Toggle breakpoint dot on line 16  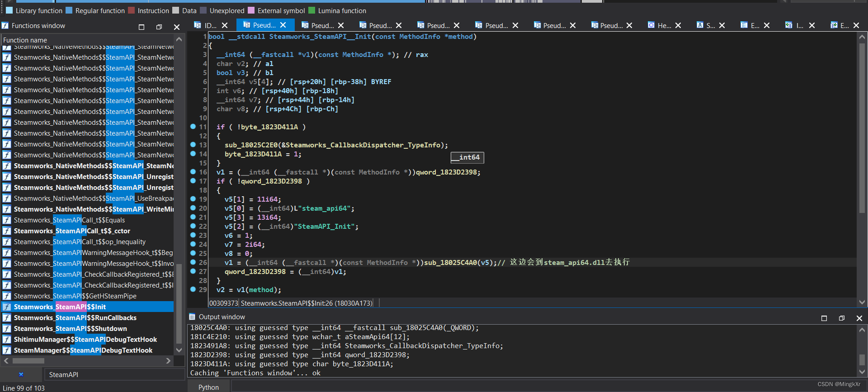193,172
